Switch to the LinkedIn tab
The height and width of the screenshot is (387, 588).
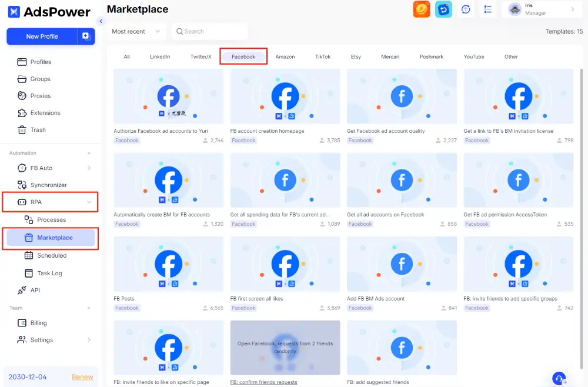tap(160, 56)
